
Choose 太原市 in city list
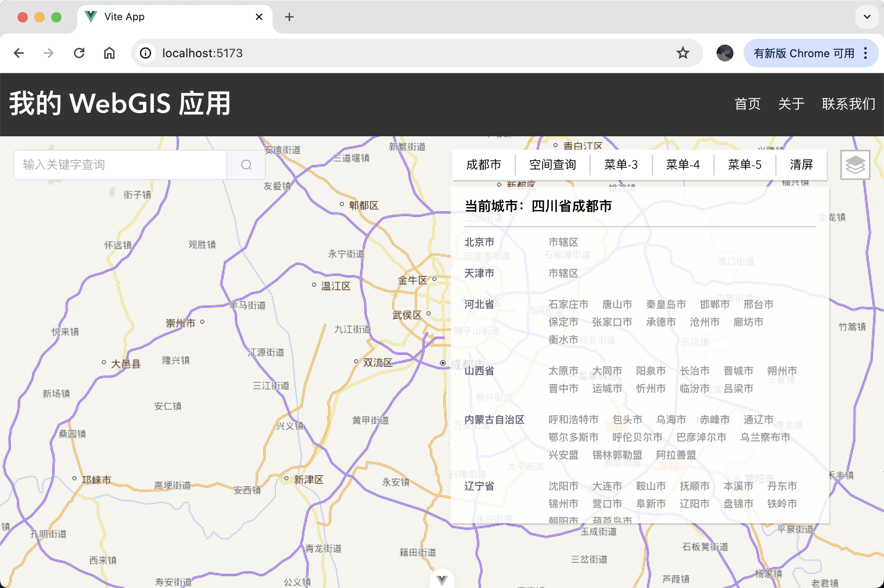563,371
